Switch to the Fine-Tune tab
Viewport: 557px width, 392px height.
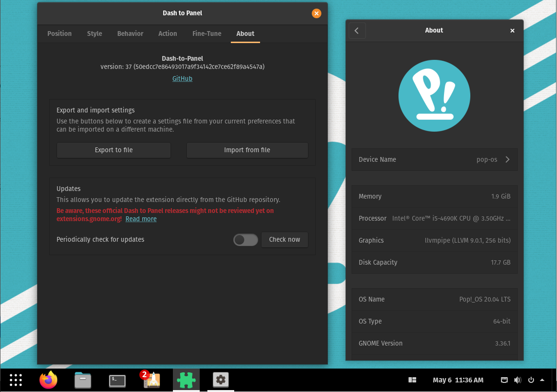click(207, 34)
